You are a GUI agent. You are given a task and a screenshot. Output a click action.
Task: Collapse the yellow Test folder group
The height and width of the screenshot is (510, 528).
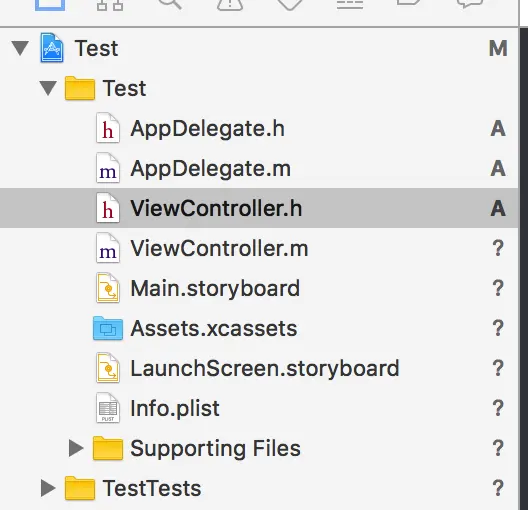(48, 88)
